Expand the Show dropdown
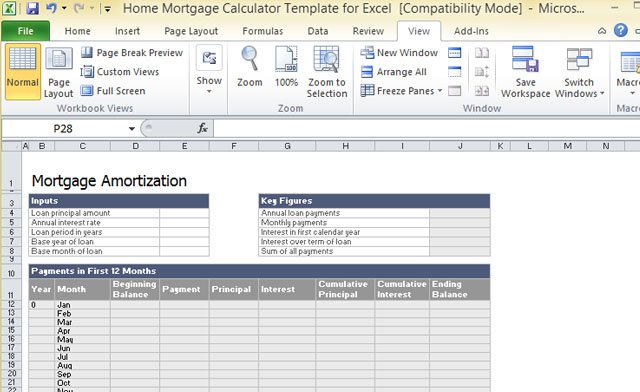This screenshot has width=640, height=392. point(209,70)
